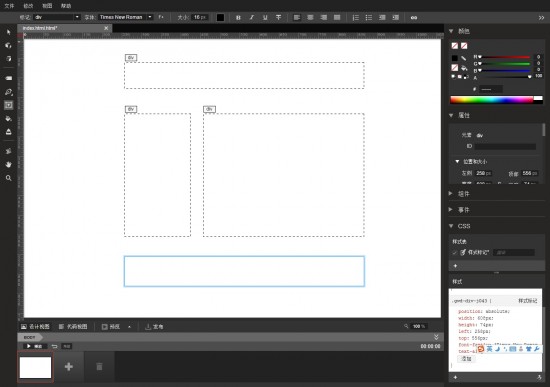The width and height of the screenshot is (550, 387).
Task: Click the add font F+ icon
Action: point(161,17)
